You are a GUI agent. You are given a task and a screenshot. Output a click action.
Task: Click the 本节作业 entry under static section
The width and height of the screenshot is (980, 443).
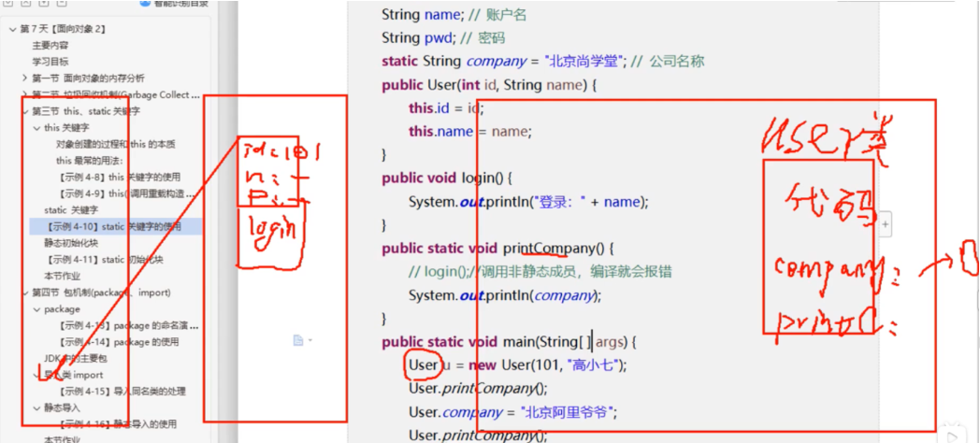coord(63,277)
